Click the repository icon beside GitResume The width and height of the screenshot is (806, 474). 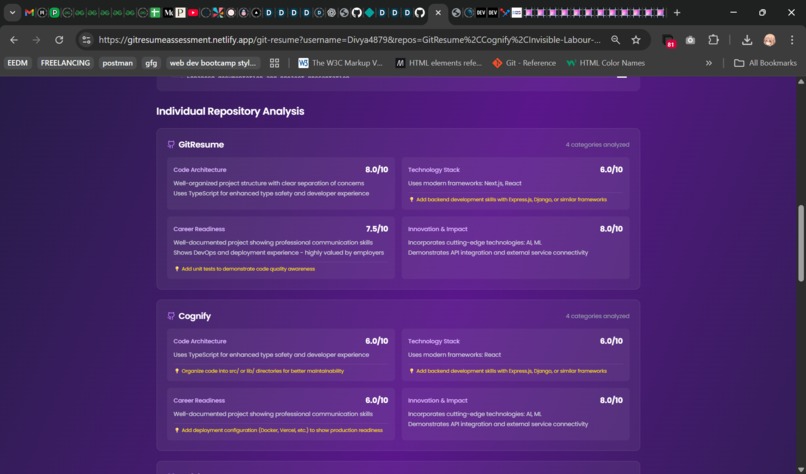pyautogui.click(x=171, y=144)
